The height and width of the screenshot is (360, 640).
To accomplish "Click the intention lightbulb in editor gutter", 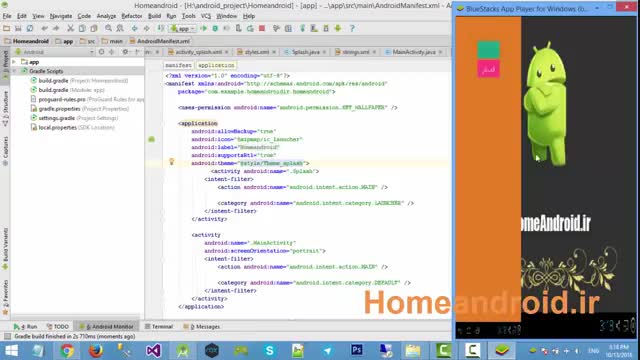I will tap(171, 162).
